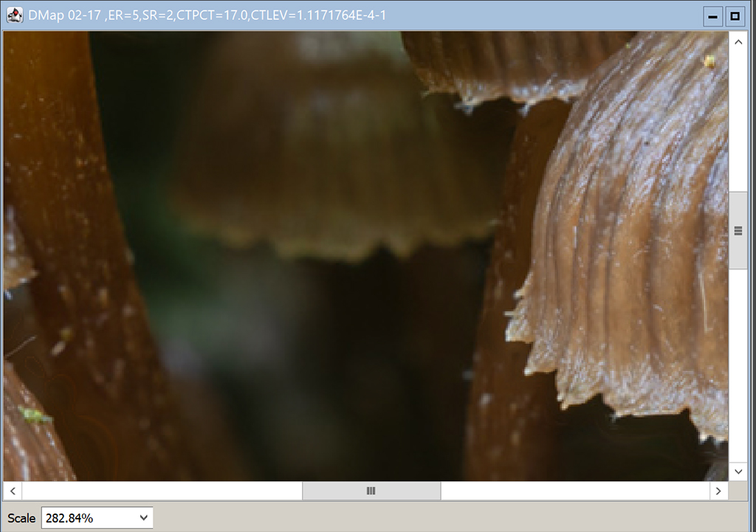The width and height of the screenshot is (756, 532).
Task: Click vertical scrollbar track below the thumb
Action: pos(738,369)
